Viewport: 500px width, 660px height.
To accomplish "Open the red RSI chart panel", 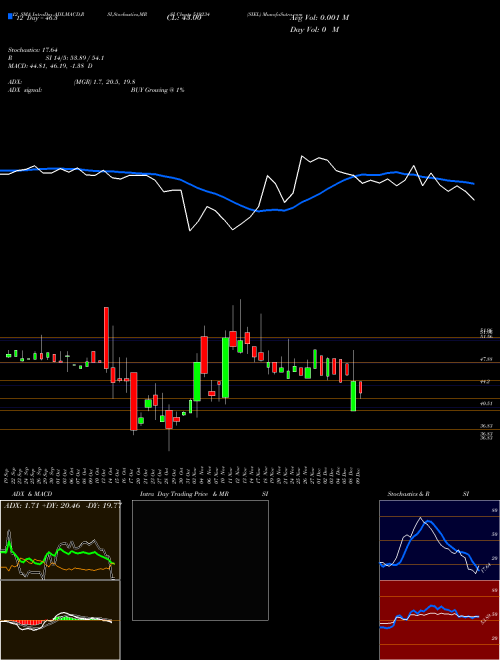I will tap(439, 620).
